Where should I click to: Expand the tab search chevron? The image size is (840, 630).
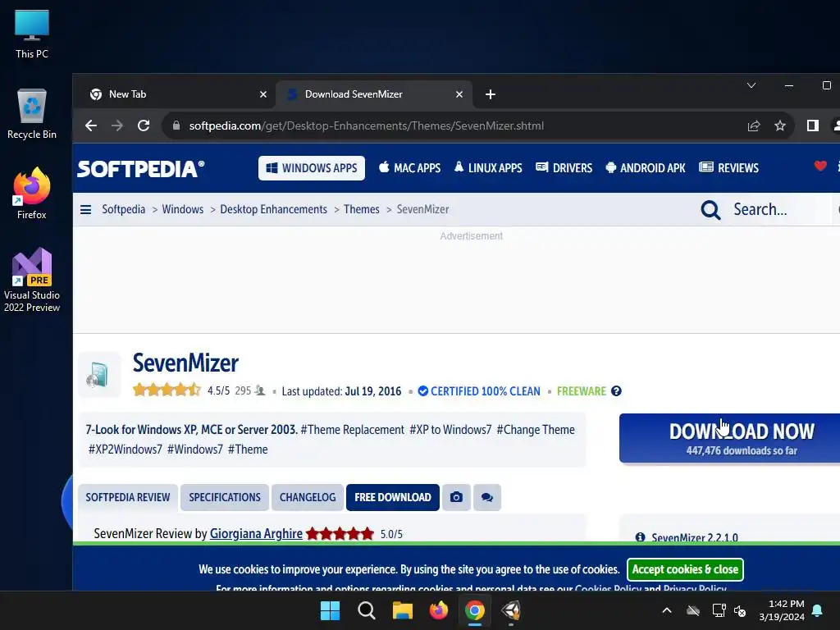[751, 85]
